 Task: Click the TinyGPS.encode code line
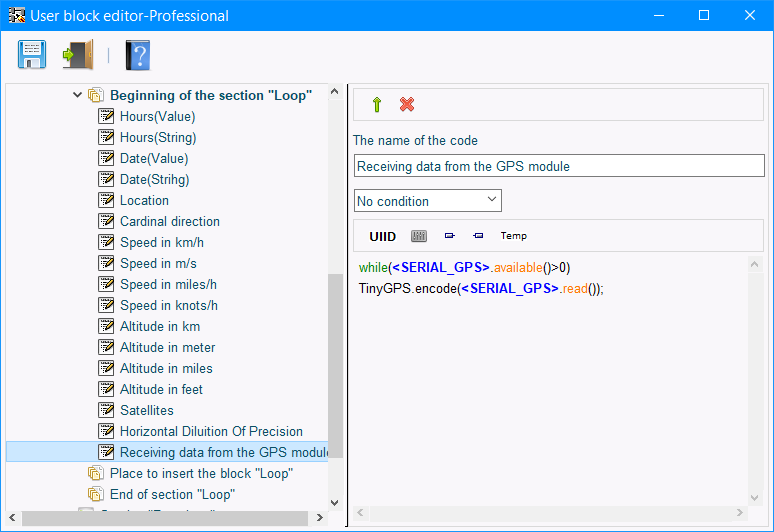point(481,288)
